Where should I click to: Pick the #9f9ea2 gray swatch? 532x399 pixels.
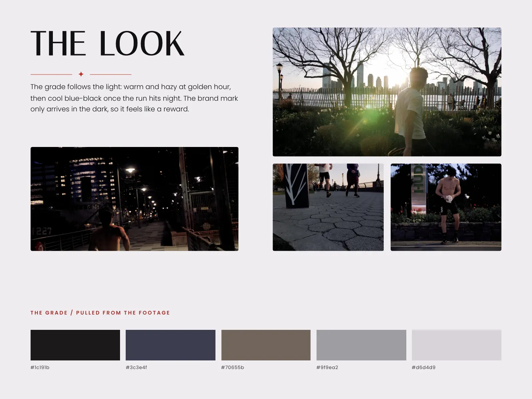click(361, 345)
